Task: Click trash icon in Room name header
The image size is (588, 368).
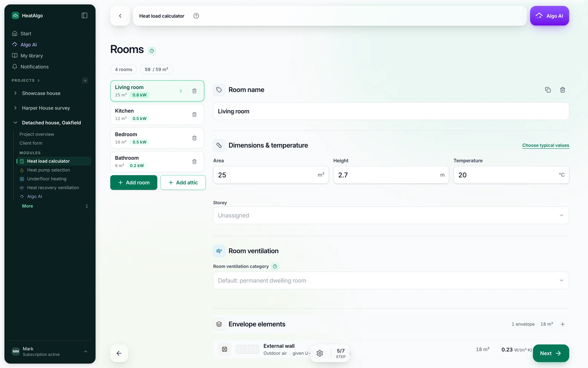Action: (x=563, y=90)
